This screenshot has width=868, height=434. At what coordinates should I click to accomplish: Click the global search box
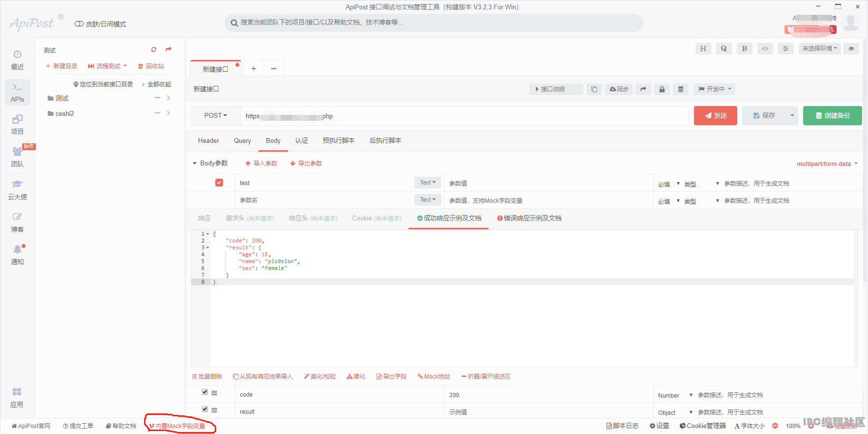pyautogui.click(x=434, y=23)
